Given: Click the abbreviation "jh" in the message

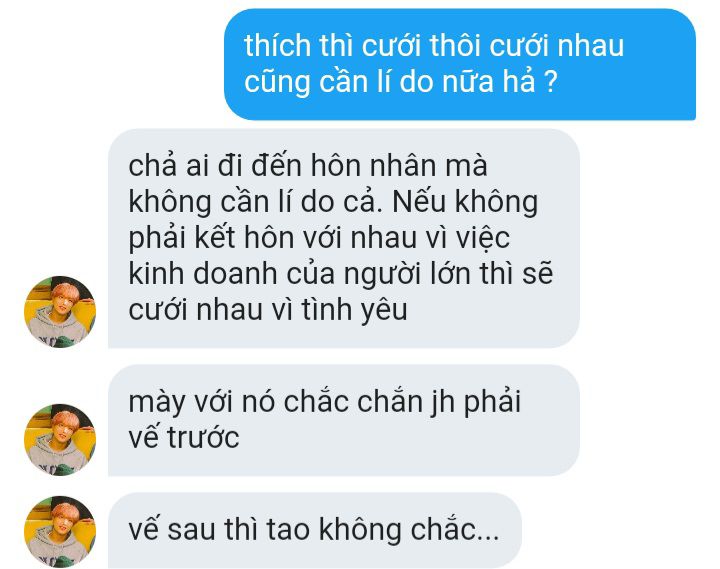Looking at the screenshot, I should [443, 402].
